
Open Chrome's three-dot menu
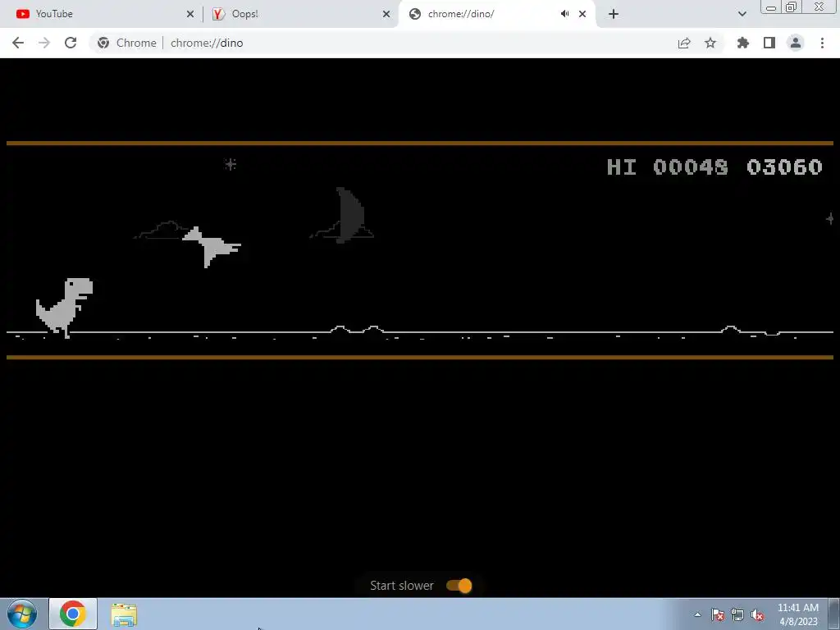[x=822, y=43]
